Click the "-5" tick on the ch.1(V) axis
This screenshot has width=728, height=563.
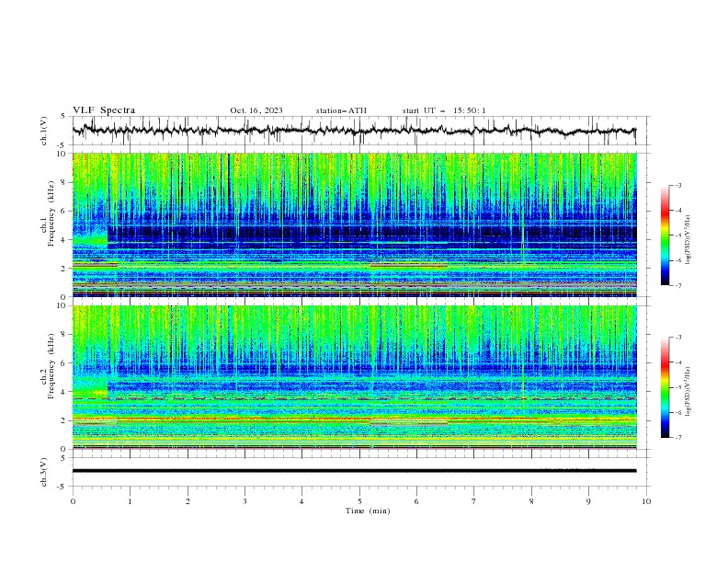(63, 145)
